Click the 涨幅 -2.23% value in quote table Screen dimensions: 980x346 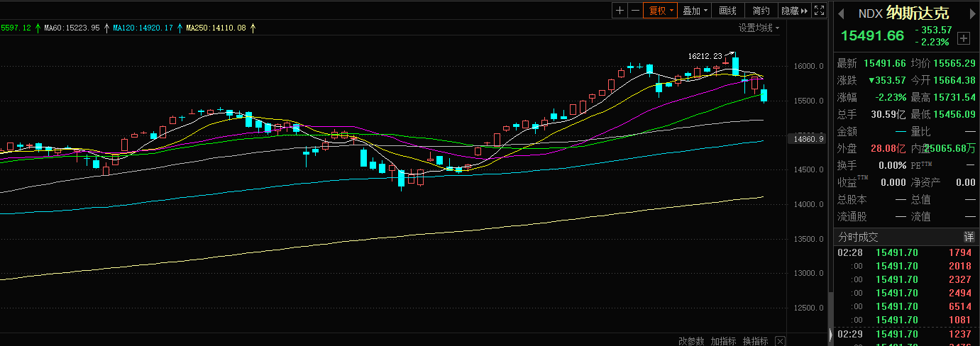coord(891,97)
